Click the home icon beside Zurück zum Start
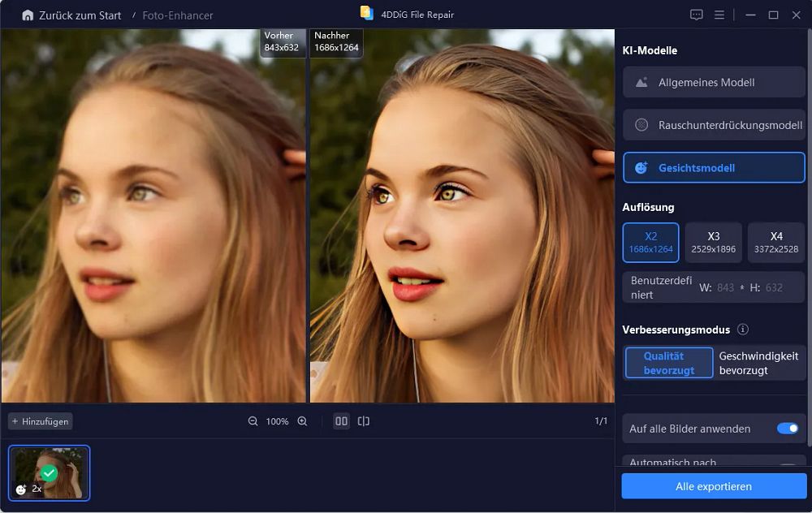The height and width of the screenshot is (513, 812). (28, 15)
